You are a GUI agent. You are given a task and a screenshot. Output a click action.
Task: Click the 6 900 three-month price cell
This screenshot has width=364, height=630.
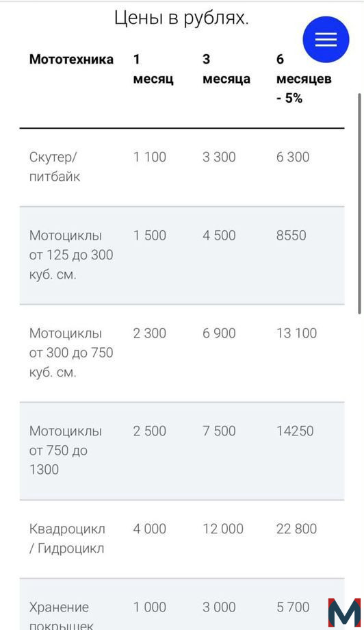click(219, 333)
